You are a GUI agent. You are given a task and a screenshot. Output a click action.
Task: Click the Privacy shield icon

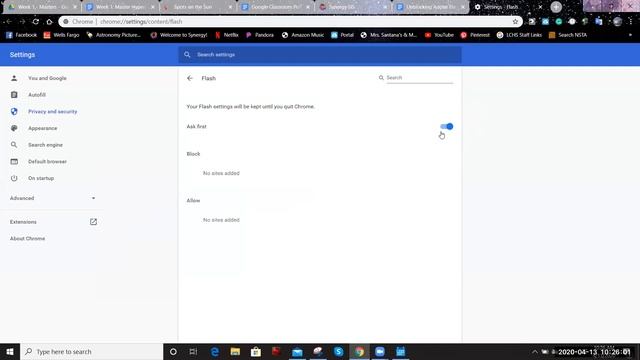(x=14, y=111)
